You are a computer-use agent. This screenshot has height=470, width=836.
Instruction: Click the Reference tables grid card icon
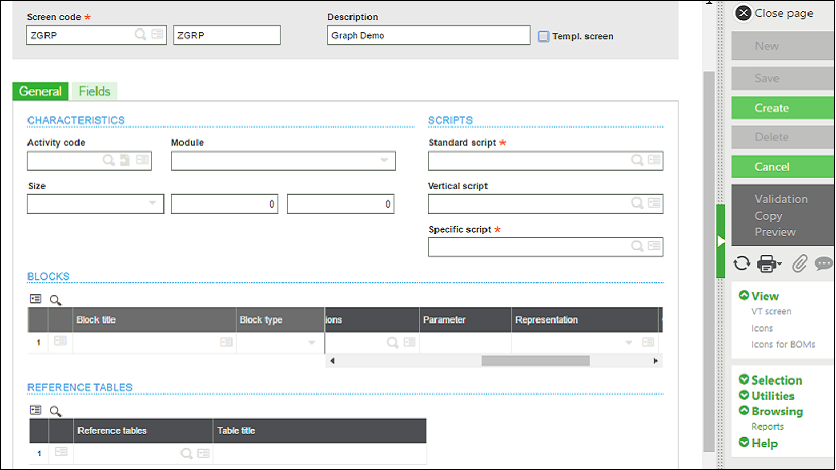click(x=36, y=410)
